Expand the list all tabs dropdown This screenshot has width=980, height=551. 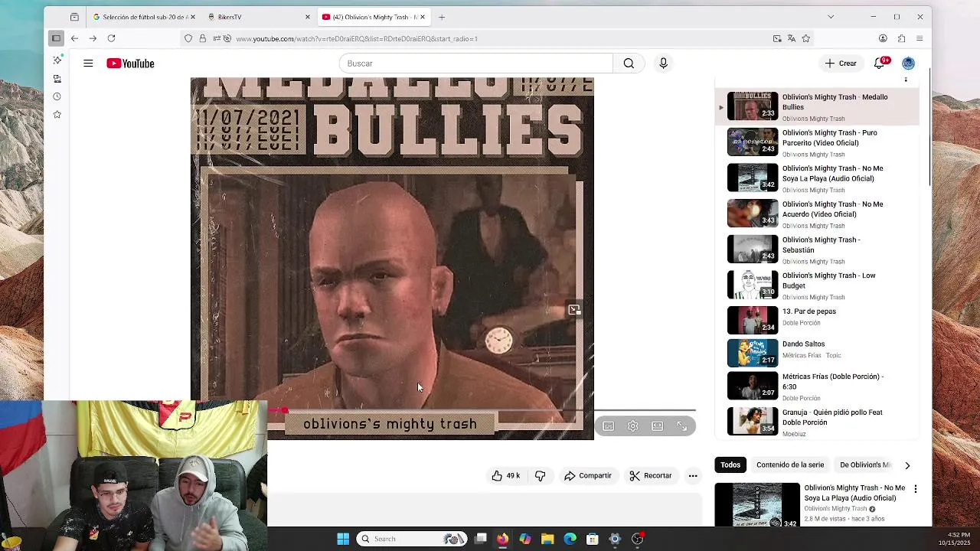(x=831, y=17)
